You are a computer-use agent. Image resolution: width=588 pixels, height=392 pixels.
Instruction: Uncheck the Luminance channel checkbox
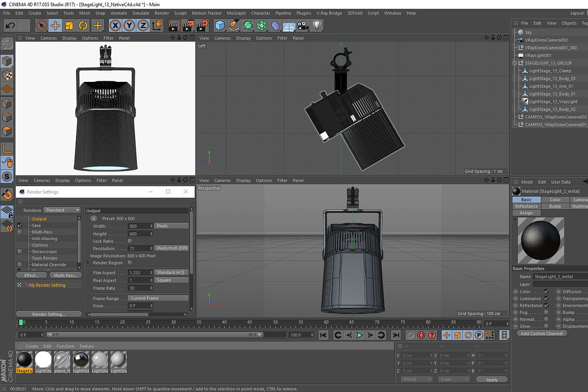click(546, 298)
